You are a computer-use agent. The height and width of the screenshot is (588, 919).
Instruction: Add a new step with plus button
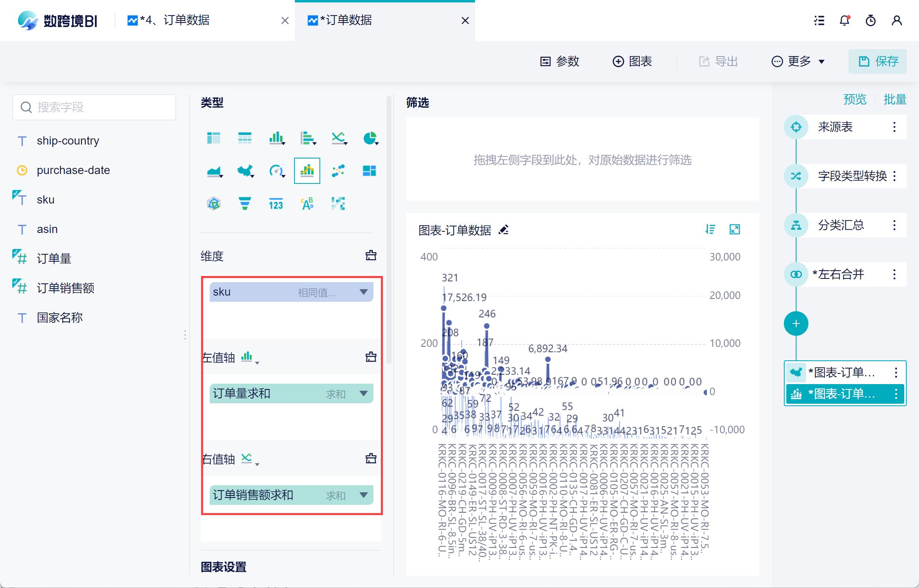point(796,323)
